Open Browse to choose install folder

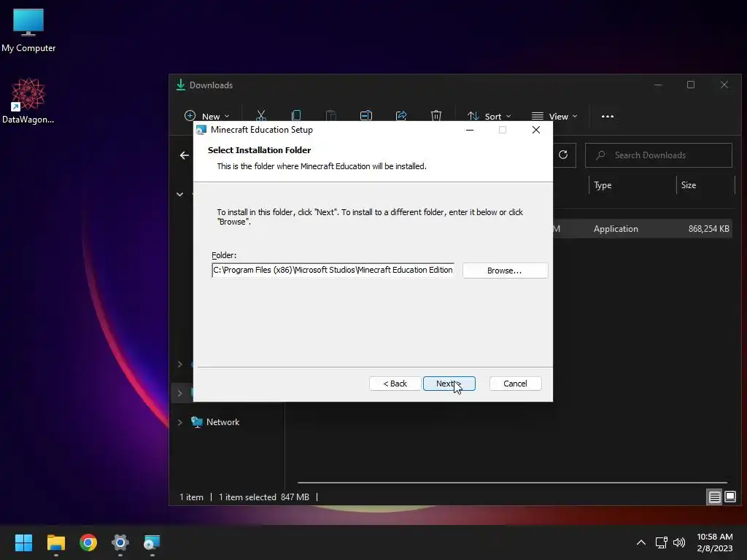tap(505, 271)
